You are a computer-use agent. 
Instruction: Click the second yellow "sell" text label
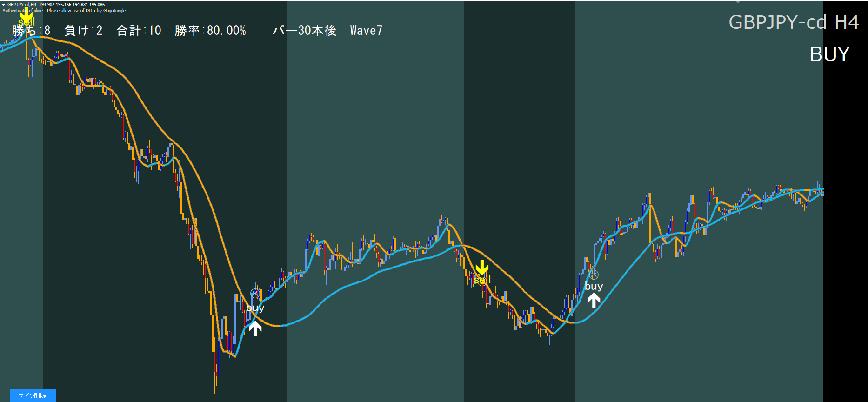tap(482, 280)
